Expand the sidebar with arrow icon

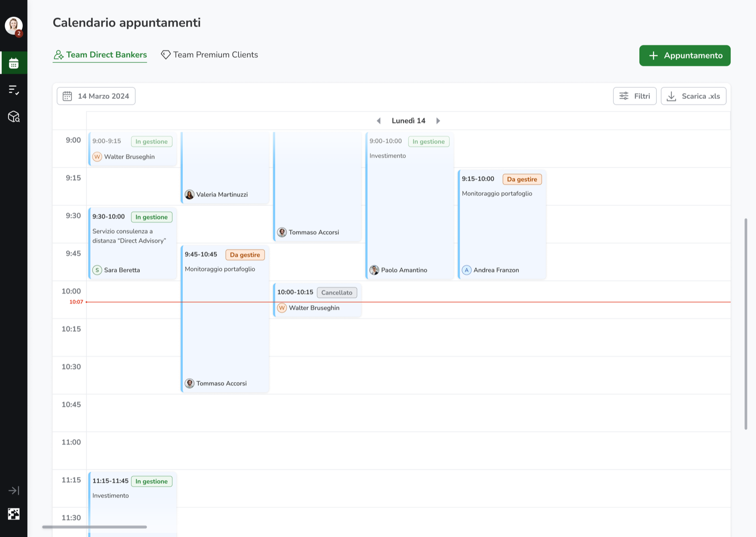coord(14,491)
